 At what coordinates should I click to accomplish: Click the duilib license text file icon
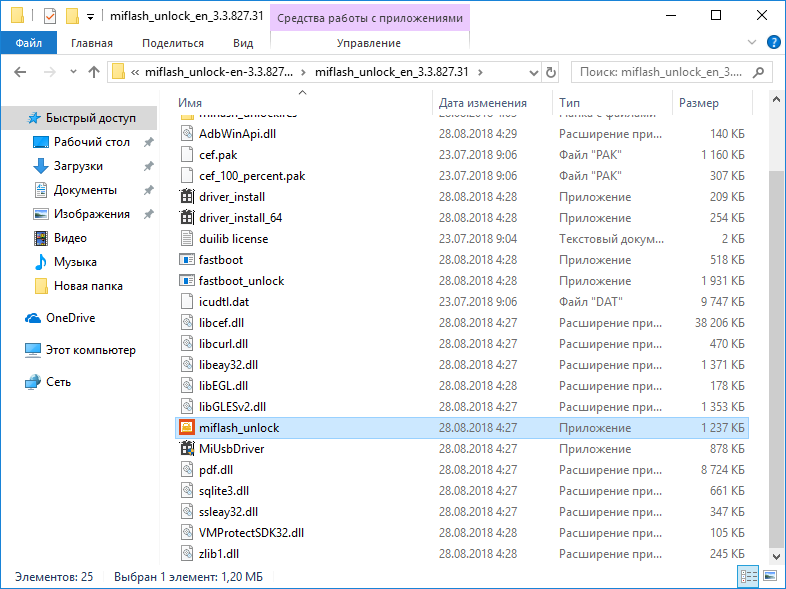[186, 239]
